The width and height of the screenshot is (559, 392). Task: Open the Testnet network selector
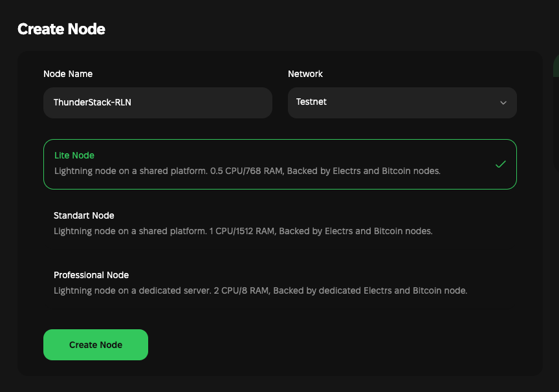(402, 103)
